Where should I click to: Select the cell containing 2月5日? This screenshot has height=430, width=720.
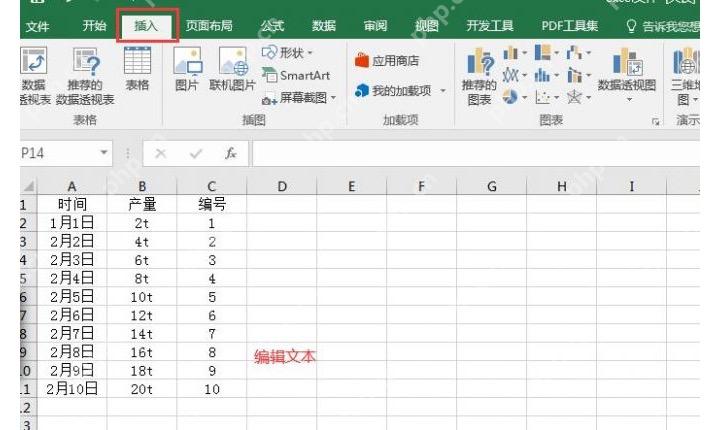pos(72,297)
